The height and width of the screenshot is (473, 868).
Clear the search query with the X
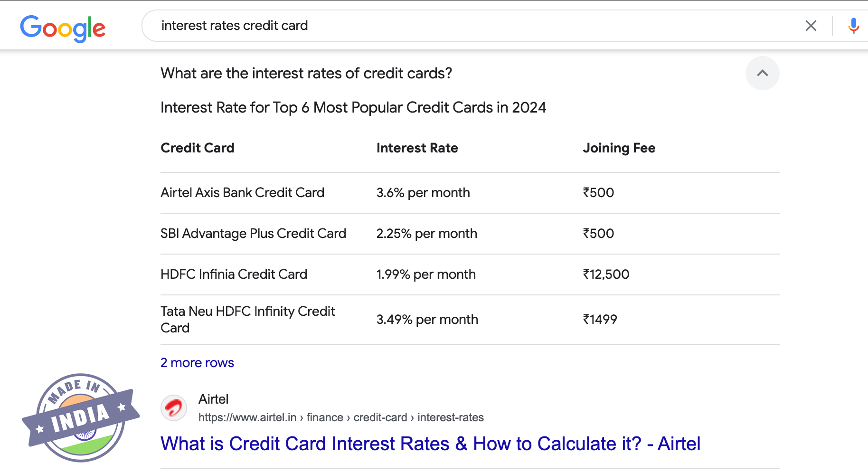811,26
